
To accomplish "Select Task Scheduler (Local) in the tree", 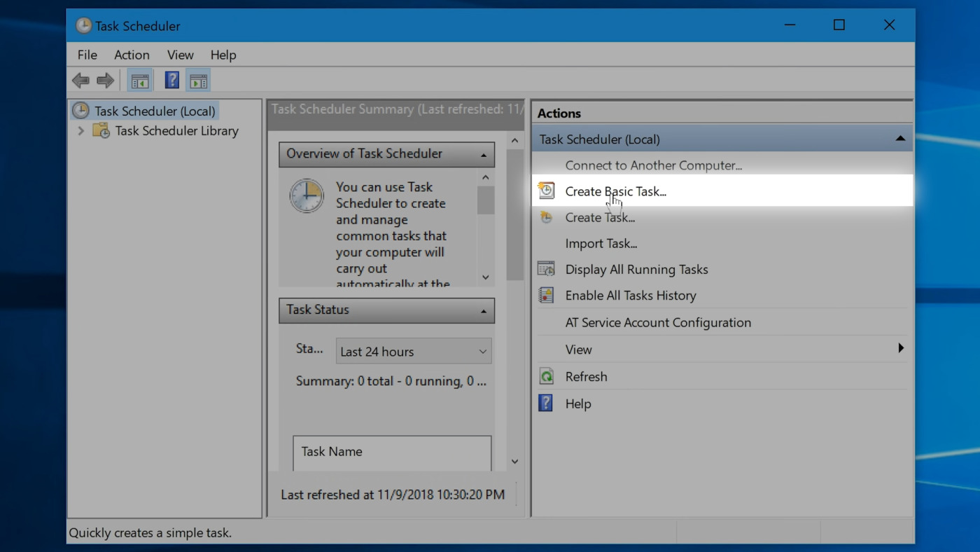I will tap(155, 111).
